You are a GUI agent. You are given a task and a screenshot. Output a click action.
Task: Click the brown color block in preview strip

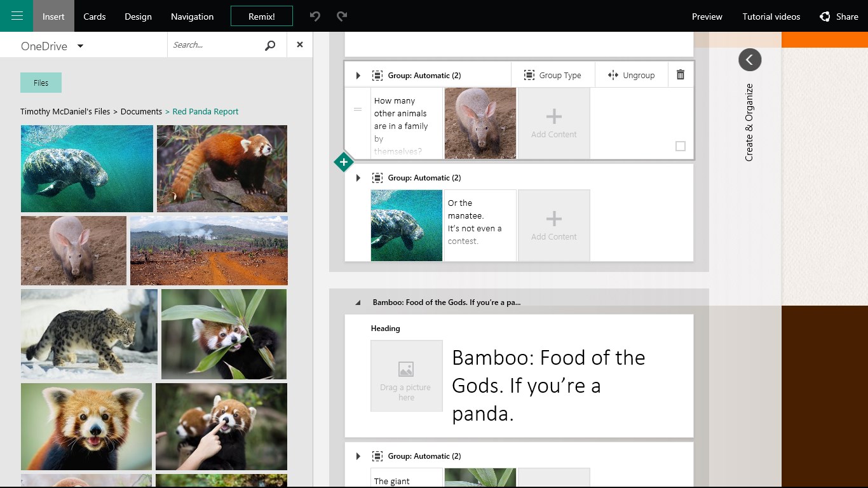(825, 396)
